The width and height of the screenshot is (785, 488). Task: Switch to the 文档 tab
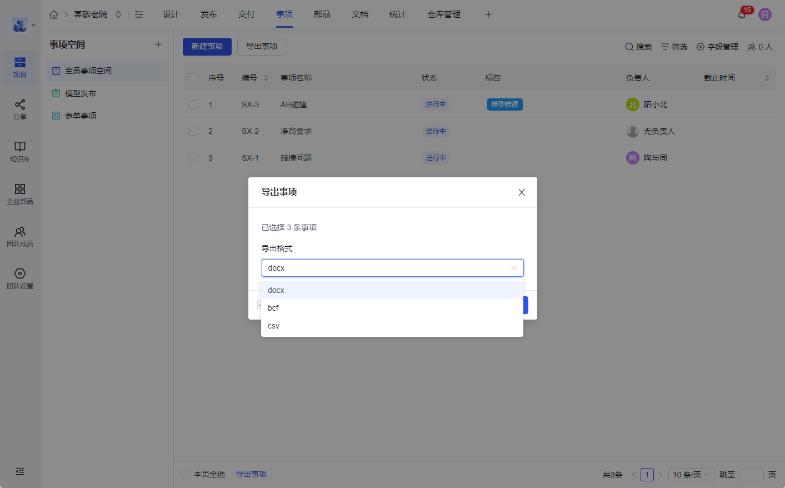tap(360, 14)
